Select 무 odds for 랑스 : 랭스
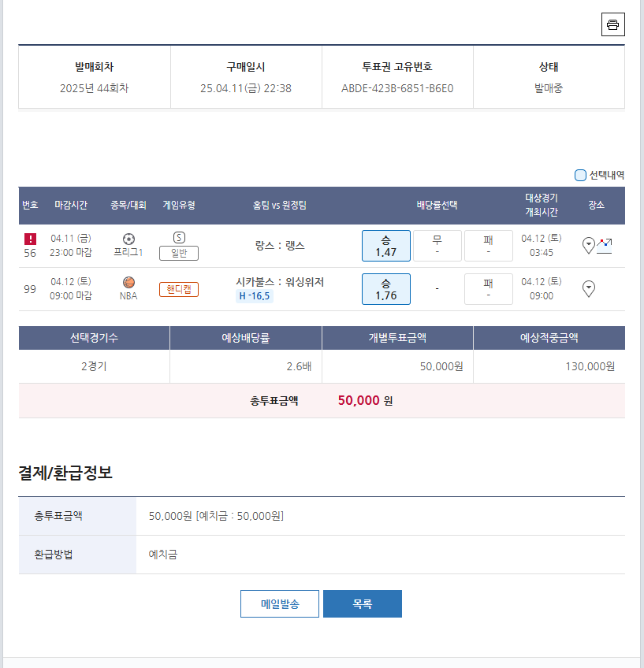644x668 pixels. tap(437, 245)
